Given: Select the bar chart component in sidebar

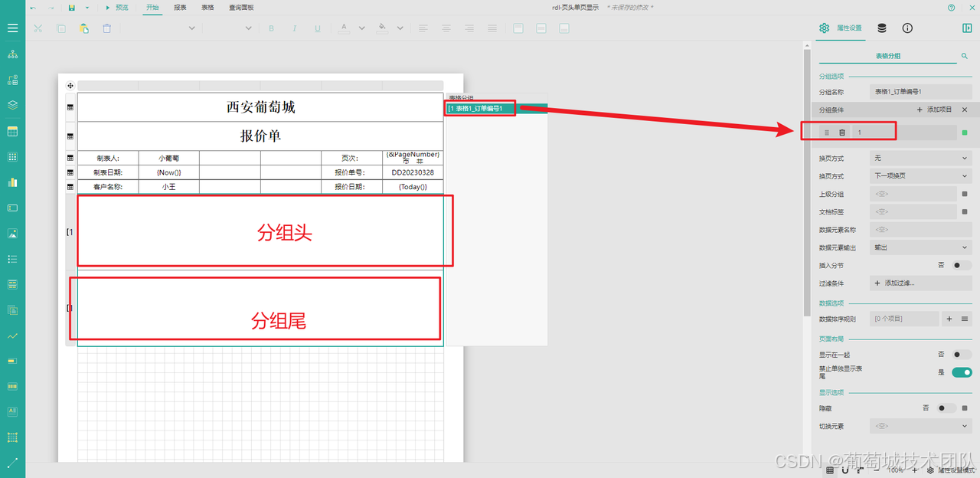Looking at the screenshot, I should (x=12, y=182).
